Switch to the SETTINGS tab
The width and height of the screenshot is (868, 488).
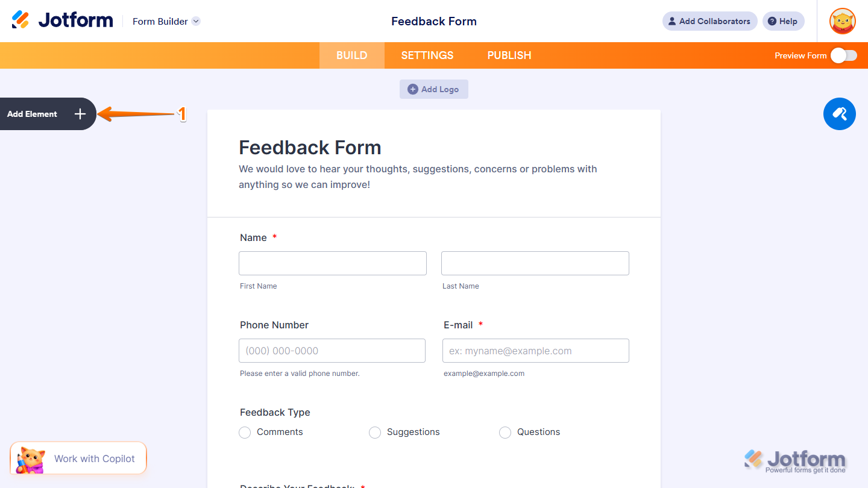[x=427, y=55]
